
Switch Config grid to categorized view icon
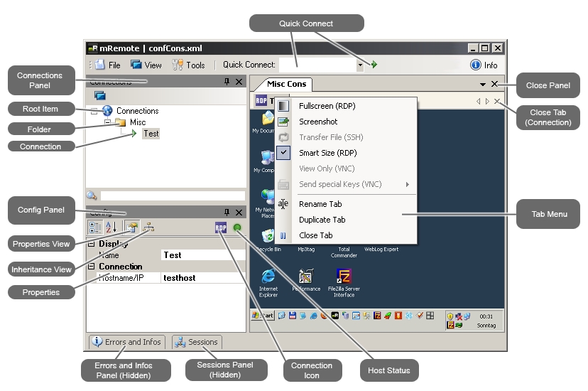95,227
